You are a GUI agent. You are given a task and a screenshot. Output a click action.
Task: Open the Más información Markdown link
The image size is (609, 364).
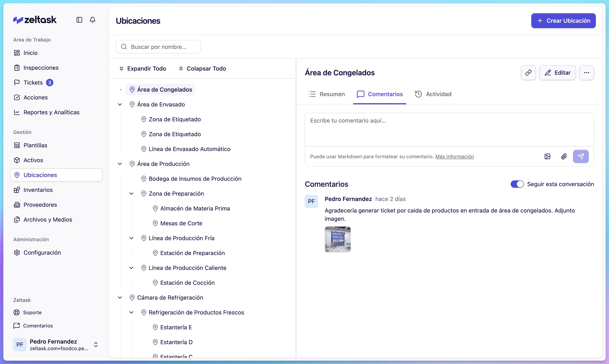pyautogui.click(x=454, y=156)
